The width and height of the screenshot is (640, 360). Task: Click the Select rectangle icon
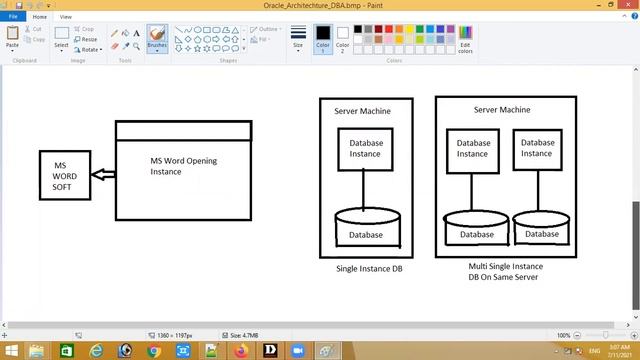coord(62,33)
